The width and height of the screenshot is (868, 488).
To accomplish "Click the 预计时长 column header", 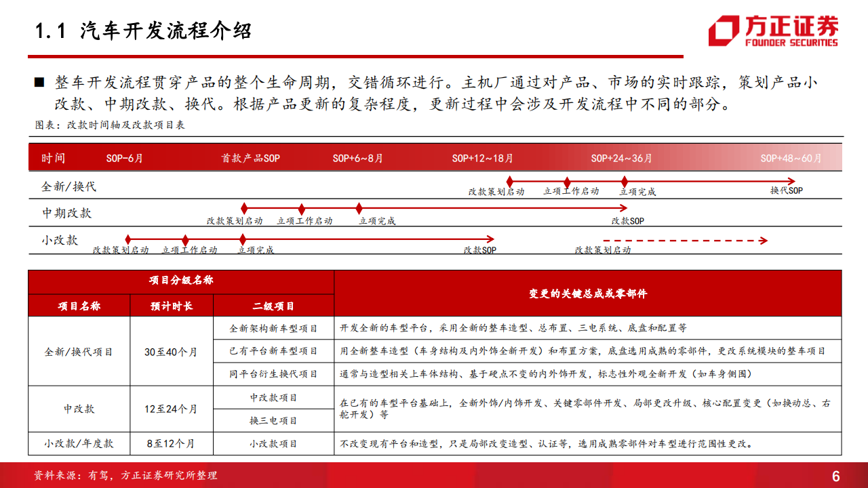I will click(171, 306).
